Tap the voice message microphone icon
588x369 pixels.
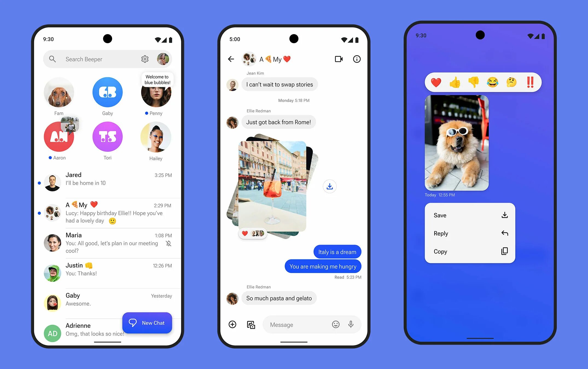tap(351, 324)
